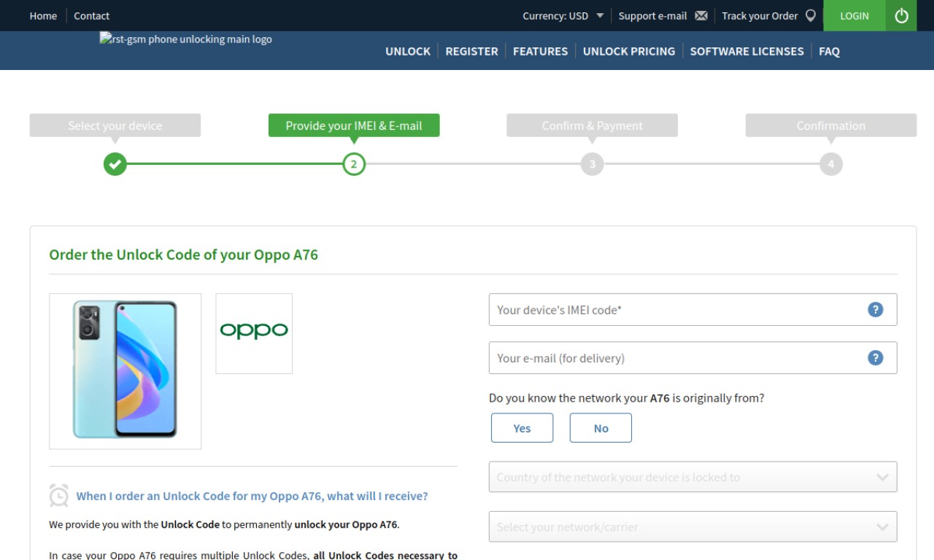Click the Oppo A76 phone picture
This screenshot has width=934, height=560.
click(x=126, y=371)
